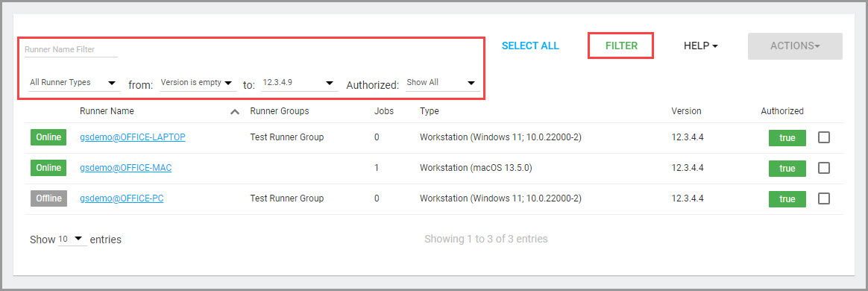This screenshot has height=291, width=868.
Task: Click the Runner Name sort arrow icon
Action: [x=235, y=111]
